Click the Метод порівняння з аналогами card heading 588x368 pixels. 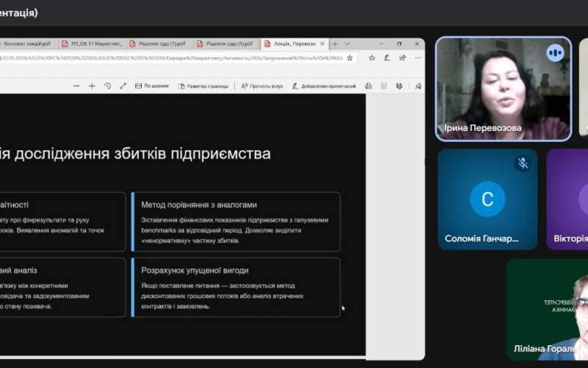(199, 205)
